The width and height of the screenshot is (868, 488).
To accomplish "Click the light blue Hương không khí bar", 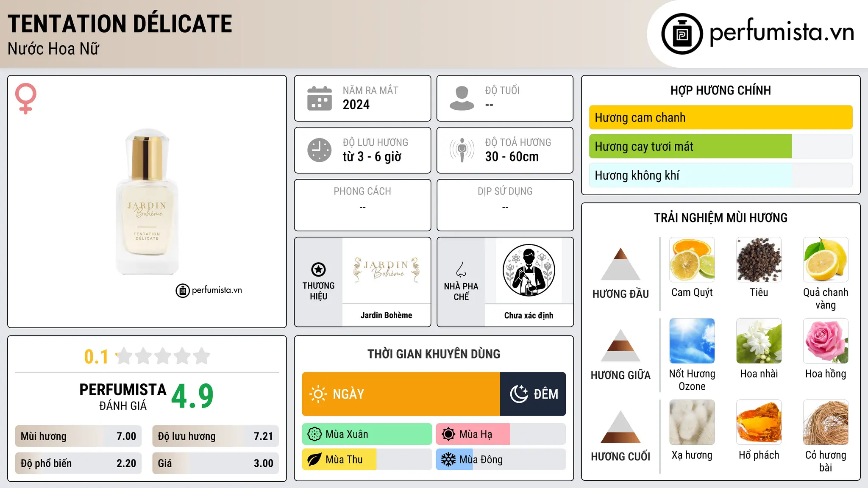I will (x=721, y=175).
